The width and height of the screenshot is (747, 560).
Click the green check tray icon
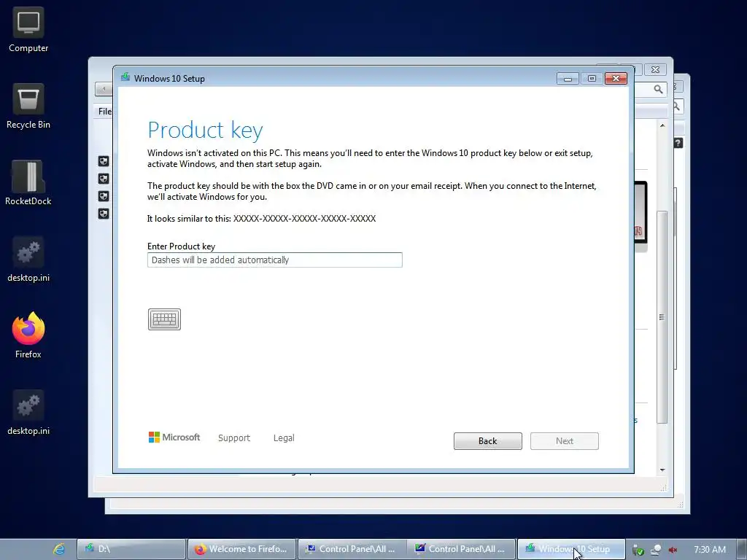pyautogui.click(x=638, y=550)
